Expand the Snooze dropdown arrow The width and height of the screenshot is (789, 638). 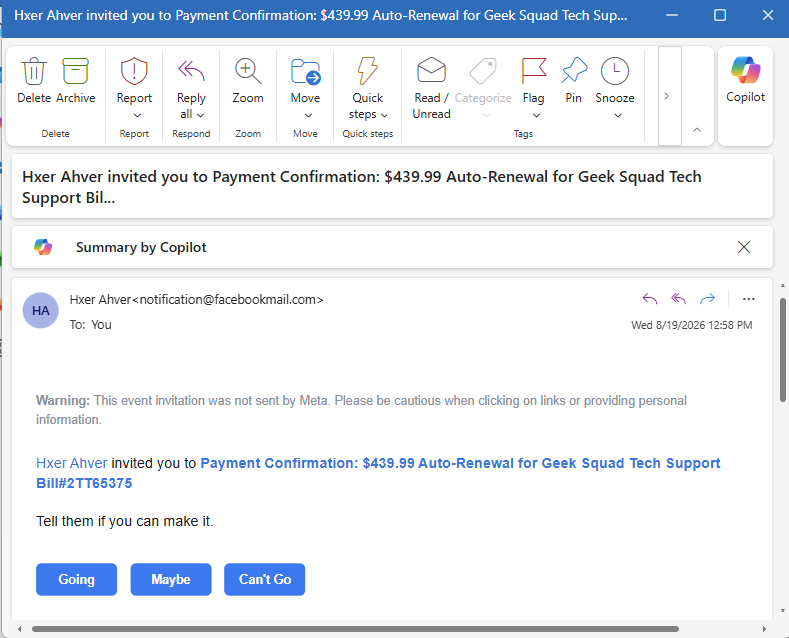point(618,115)
